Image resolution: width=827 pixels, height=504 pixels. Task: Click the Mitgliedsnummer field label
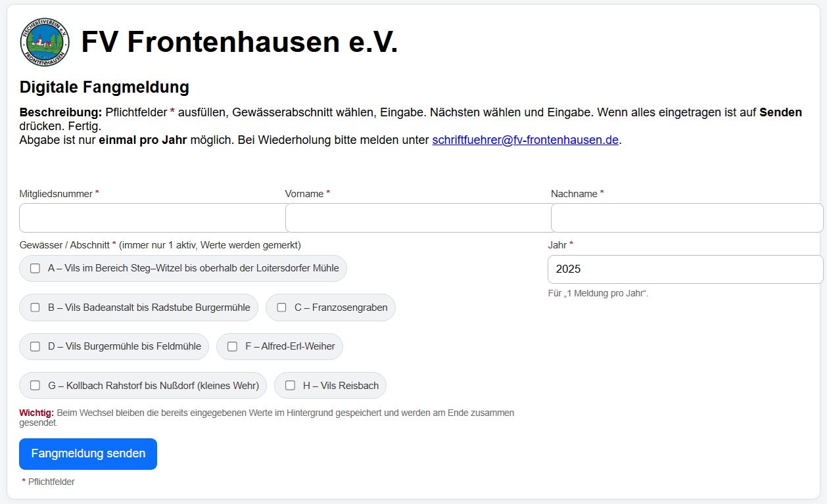tap(57, 194)
